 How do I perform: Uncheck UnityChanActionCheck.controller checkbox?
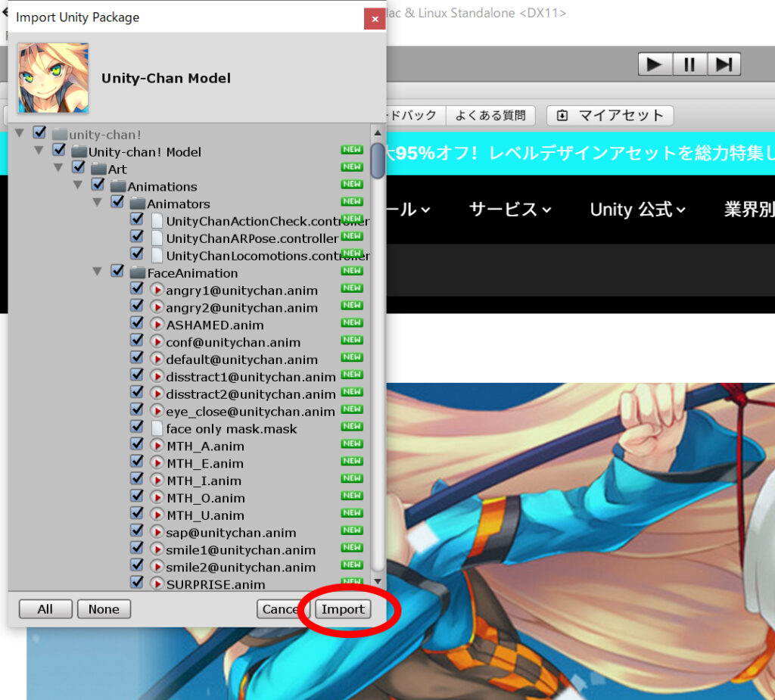[x=137, y=219]
